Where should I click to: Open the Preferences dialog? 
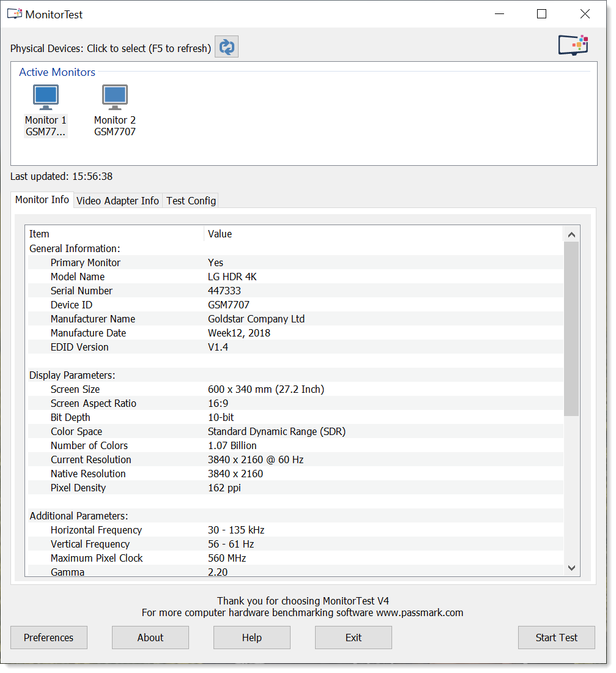48,638
